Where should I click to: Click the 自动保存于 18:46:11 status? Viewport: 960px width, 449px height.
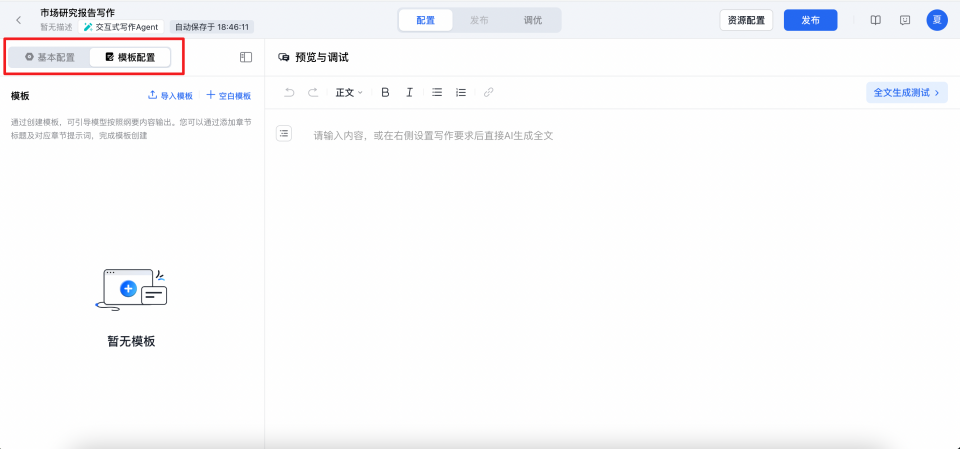[212, 27]
